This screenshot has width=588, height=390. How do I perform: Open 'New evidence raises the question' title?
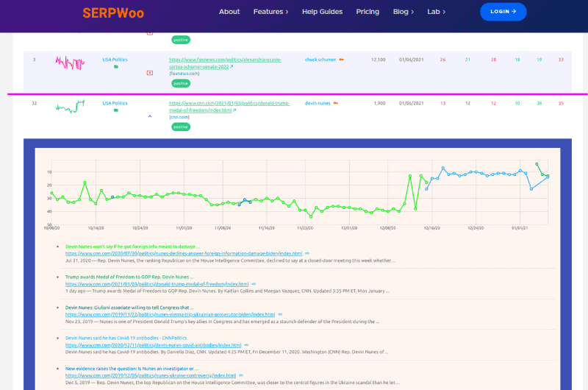click(132, 369)
